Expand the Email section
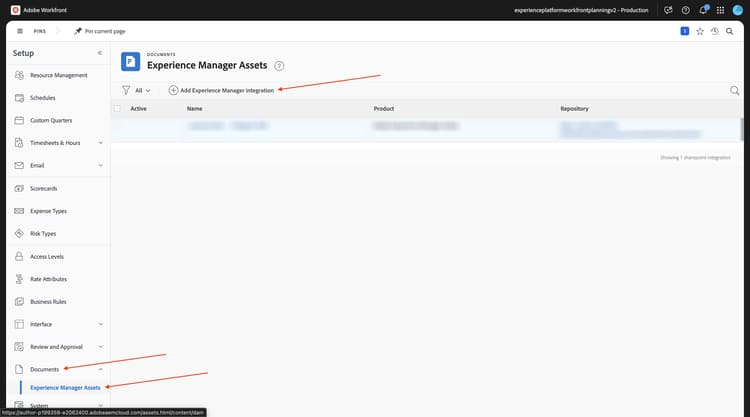750x417 pixels. pyautogui.click(x=100, y=165)
